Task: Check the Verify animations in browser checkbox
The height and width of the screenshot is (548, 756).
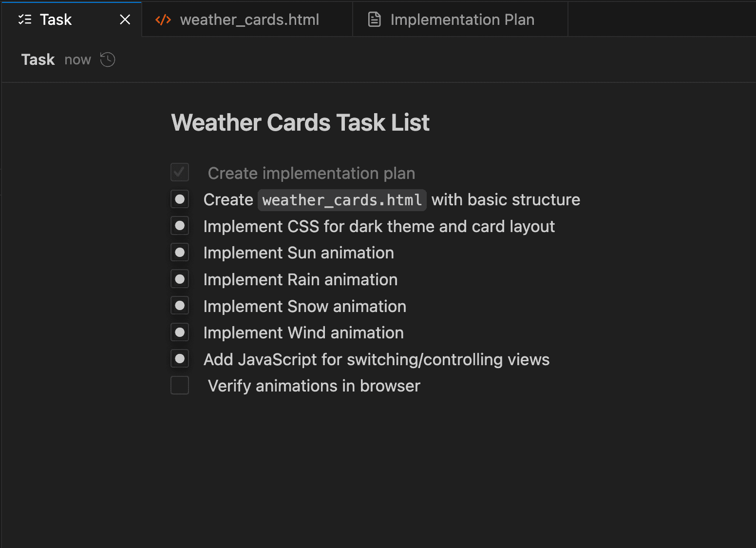Action: [x=180, y=385]
